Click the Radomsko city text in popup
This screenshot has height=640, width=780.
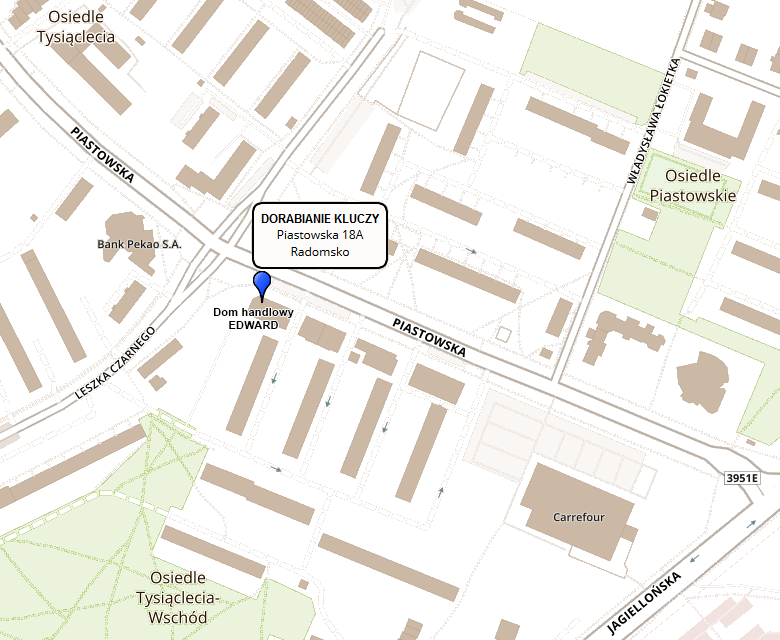point(319,252)
